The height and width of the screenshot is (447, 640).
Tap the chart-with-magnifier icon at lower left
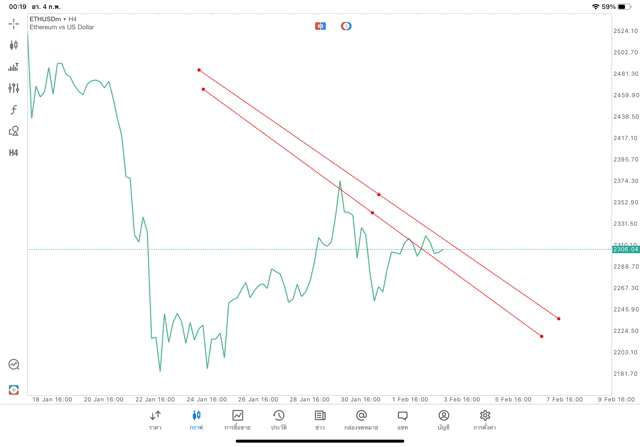[14, 365]
